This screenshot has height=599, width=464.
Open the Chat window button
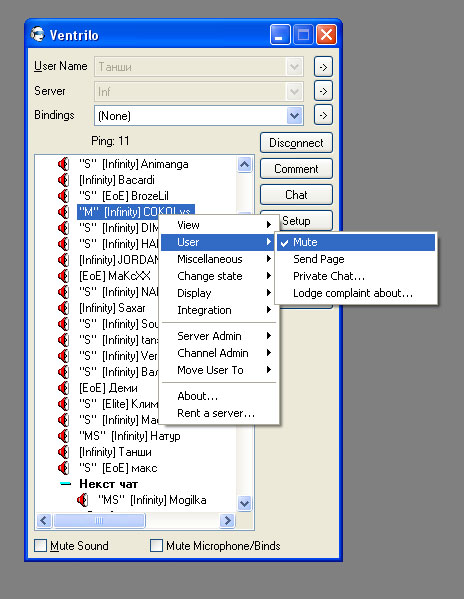(x=296, y=195)
